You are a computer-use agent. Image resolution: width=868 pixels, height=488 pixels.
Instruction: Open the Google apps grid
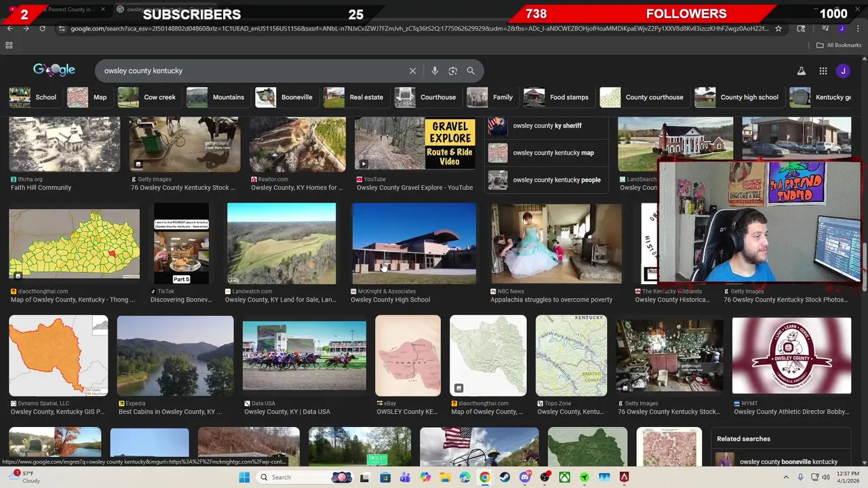point(823,70)
